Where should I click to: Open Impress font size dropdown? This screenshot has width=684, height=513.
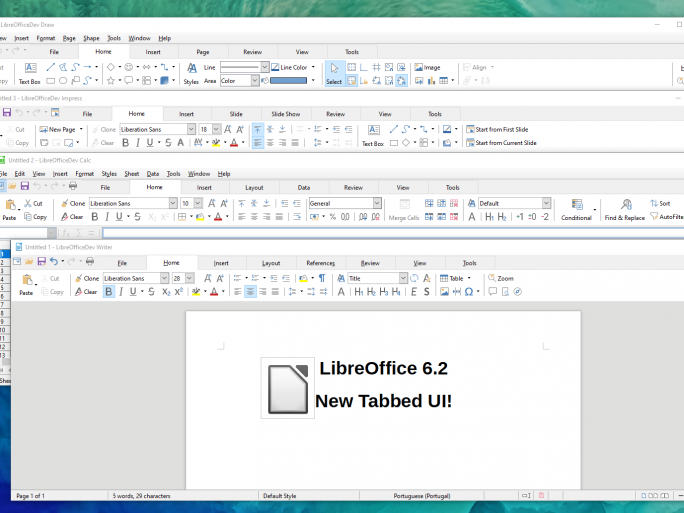[x=216, y=129]
